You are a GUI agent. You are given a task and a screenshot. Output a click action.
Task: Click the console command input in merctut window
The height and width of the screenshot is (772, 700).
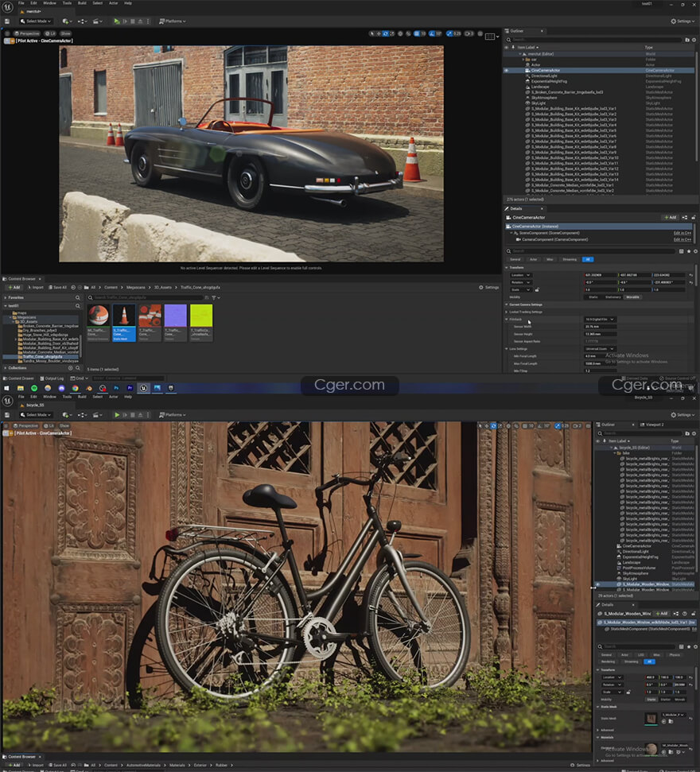pos(128,378)
